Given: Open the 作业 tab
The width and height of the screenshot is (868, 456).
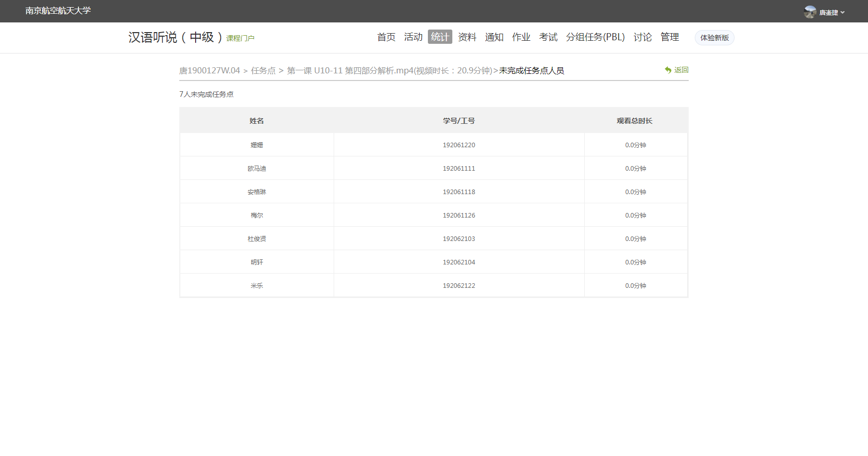Looking at the screenshot, I should click(x=521, y=37).
